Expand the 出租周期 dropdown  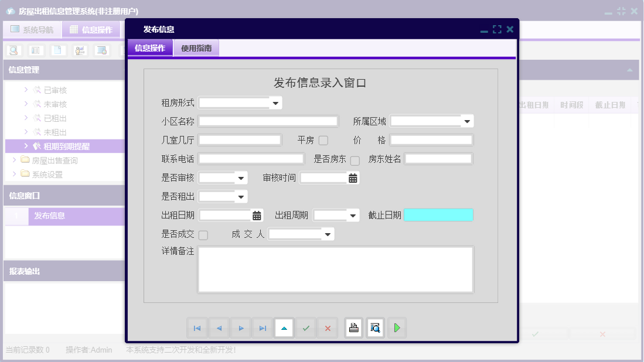353,215
